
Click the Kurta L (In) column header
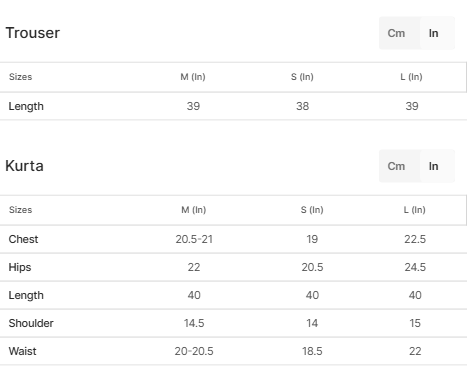415,210
